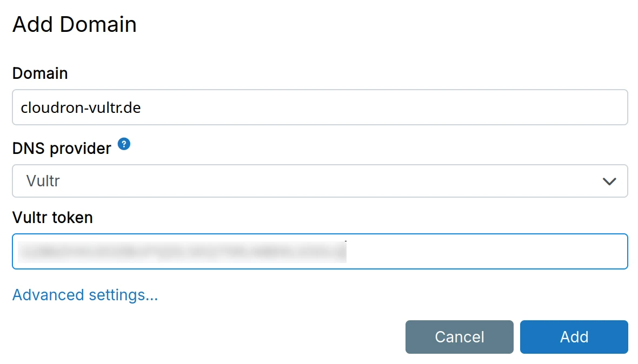Click the "Vultr token" label

coord(52,217)
